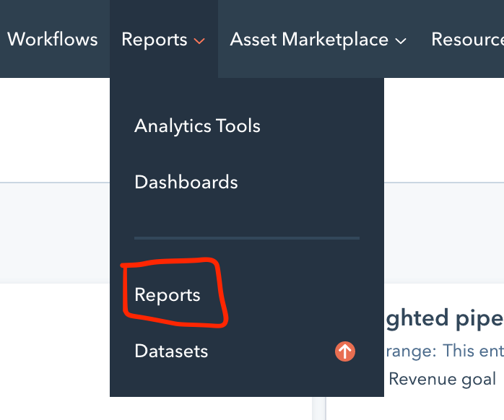Select the circled Reports dropdown entry

point(168,295)
